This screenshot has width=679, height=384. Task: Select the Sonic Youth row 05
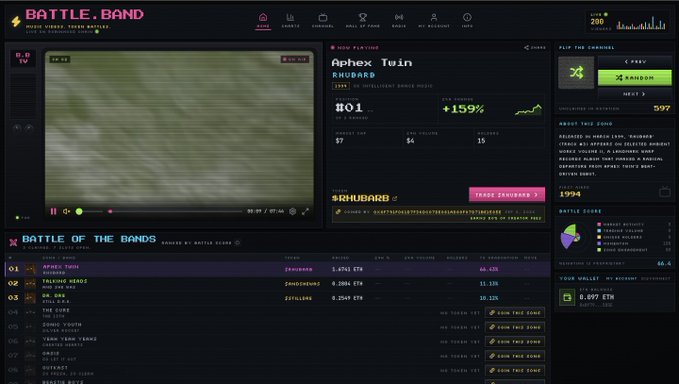coord(278,327)
